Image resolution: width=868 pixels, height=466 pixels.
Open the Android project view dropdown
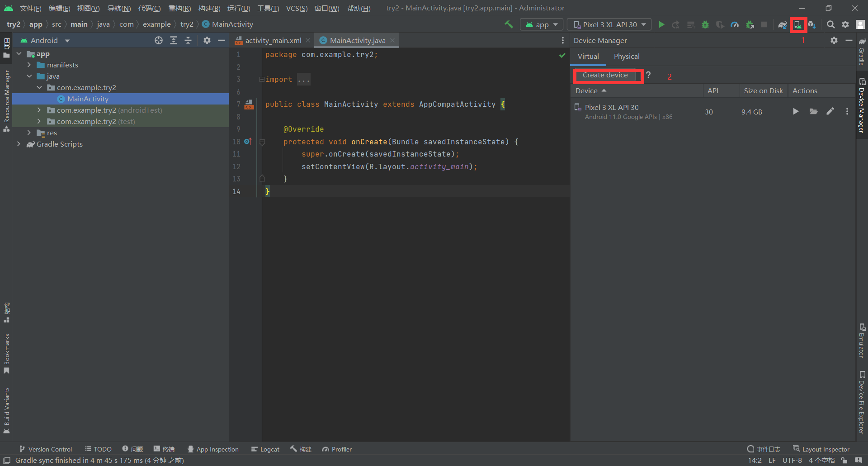pyautogui.click(x=45, y=40)
